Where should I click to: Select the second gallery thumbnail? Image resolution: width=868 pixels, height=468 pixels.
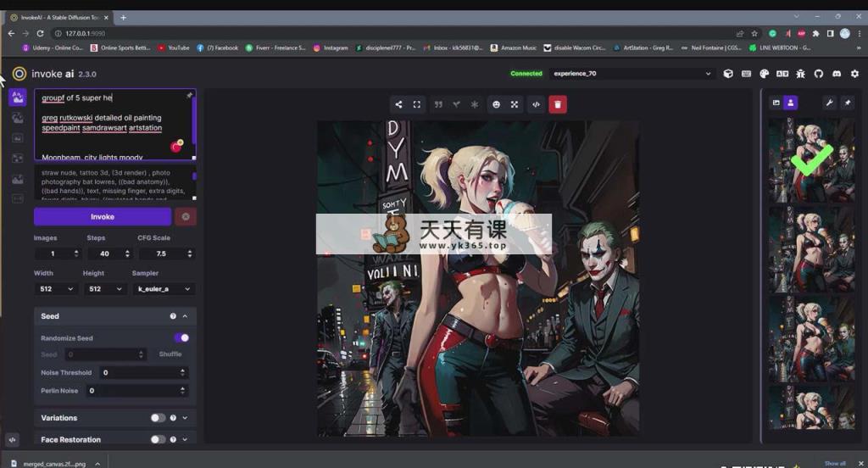[x=811, y=249]
